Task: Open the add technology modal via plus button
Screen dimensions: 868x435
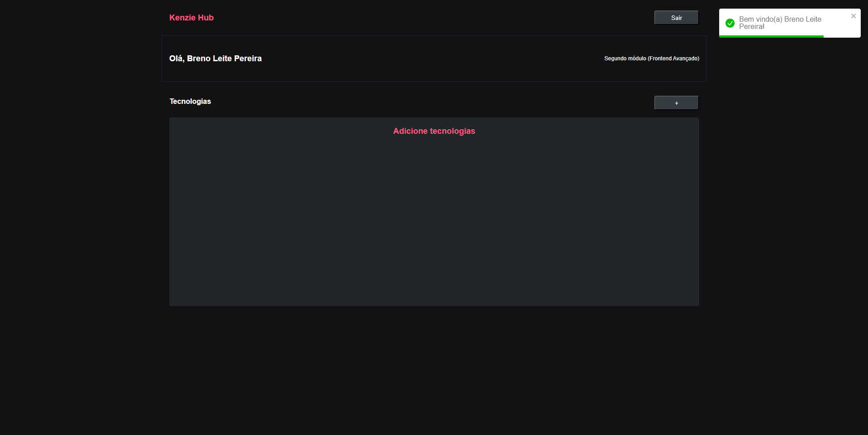Action: pyautogui.click(x=676, y=103)
